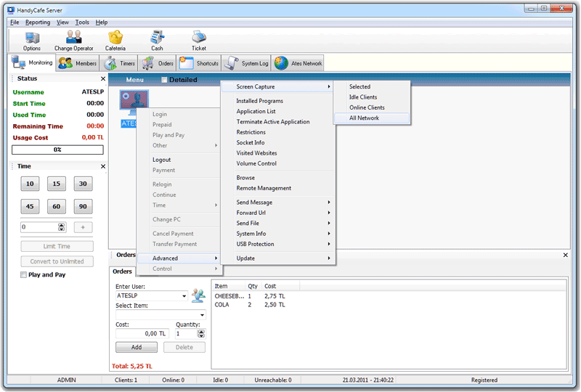Open the Options toolbar icon

coord(32,38)
